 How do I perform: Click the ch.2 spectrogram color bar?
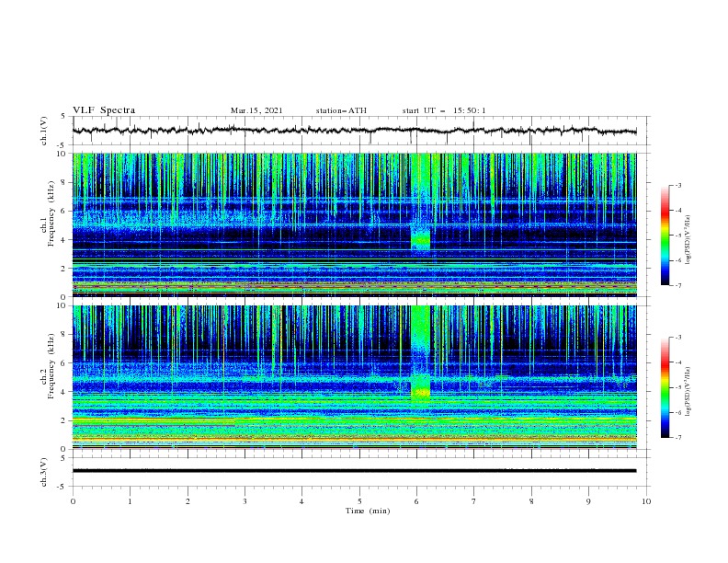pyautogui.click(x=665, y=387)
